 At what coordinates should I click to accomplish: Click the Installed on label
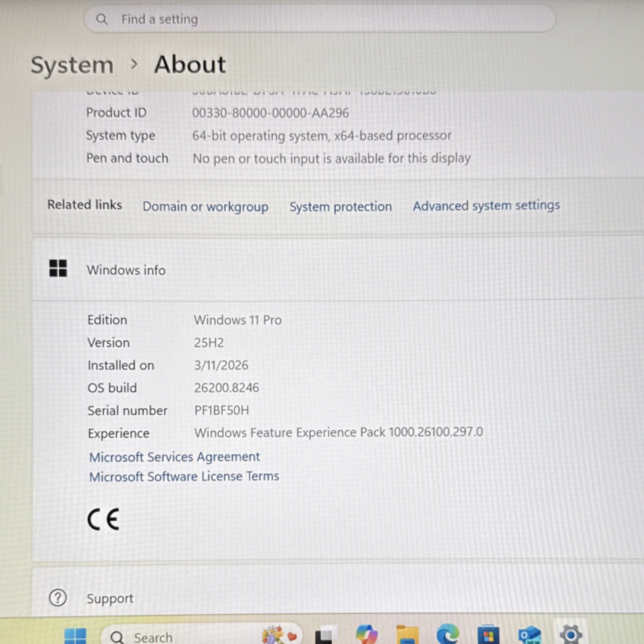point(121,365)
